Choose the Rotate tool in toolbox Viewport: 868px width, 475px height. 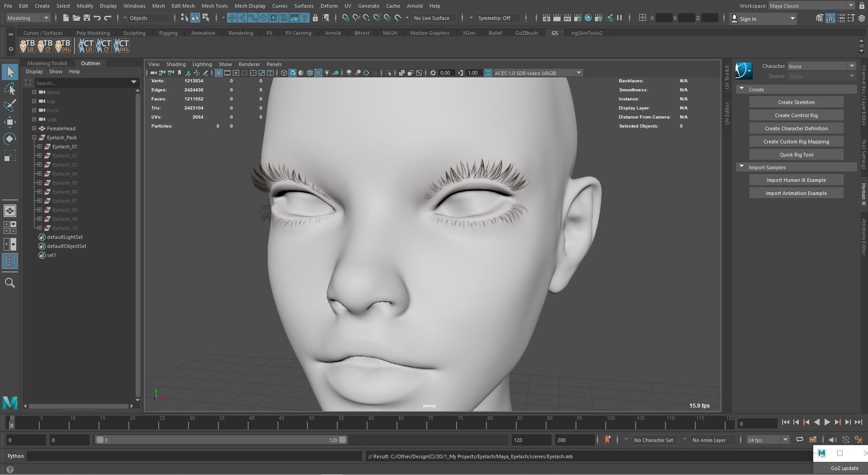pyautogui.click(x=10, y=139)
